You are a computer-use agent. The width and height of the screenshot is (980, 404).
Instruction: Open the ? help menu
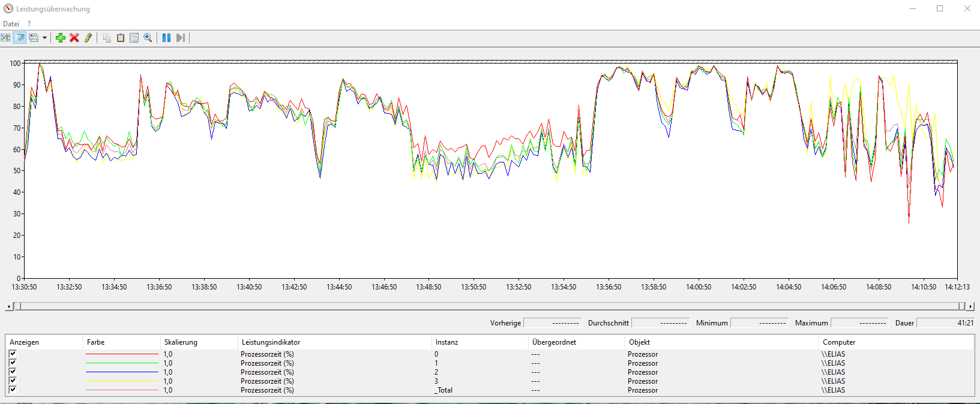pyautogui.click(x=29, y=24)
